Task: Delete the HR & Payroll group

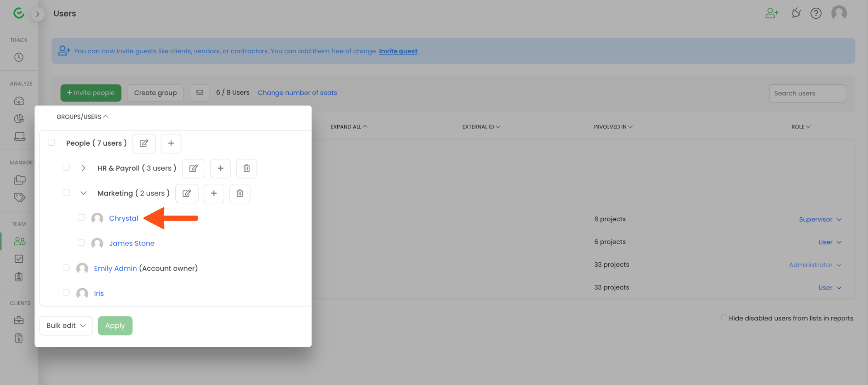Action: [247, 168]
